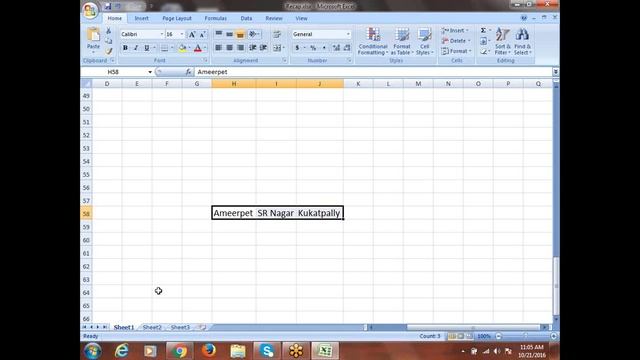Open the Formulas tab
The image size is (640, 360).
[x=216, y=18]
